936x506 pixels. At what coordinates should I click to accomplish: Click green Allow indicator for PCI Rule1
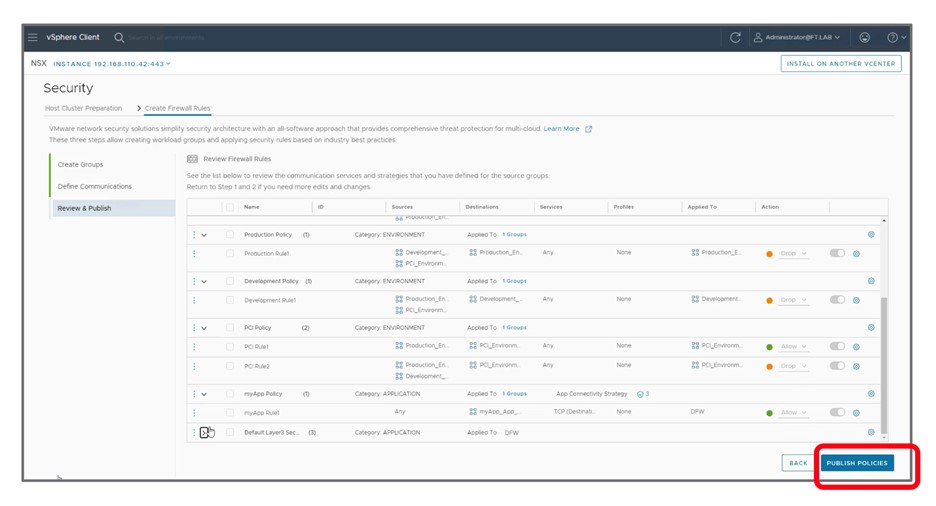[769, 347]
